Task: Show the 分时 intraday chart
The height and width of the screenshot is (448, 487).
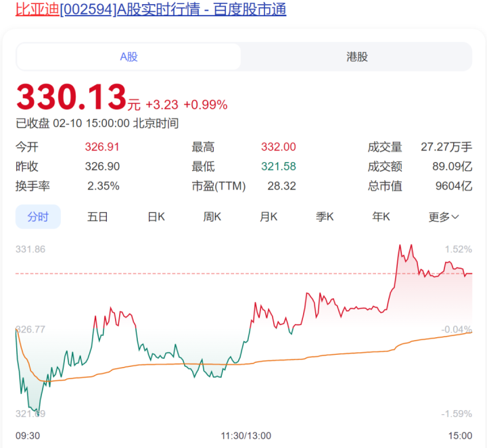Action: tap(38, 217)
